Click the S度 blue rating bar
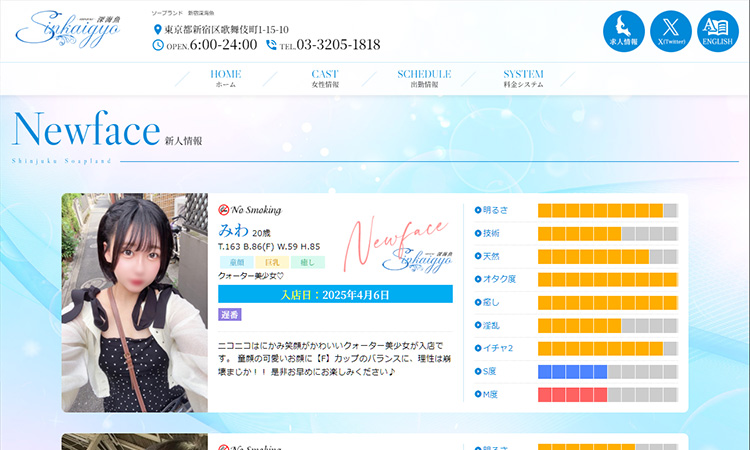The image size is (750, 450). tap(607, 372)
